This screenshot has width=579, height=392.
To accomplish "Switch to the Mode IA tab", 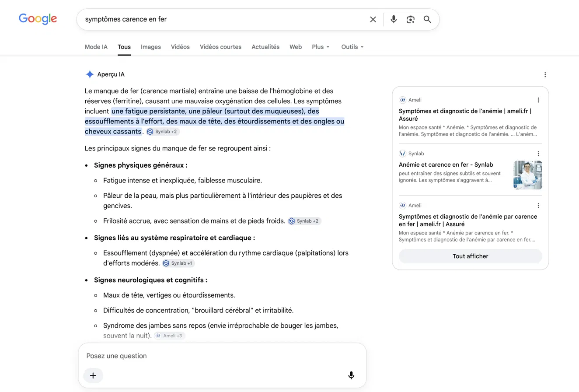I will 96,47.
